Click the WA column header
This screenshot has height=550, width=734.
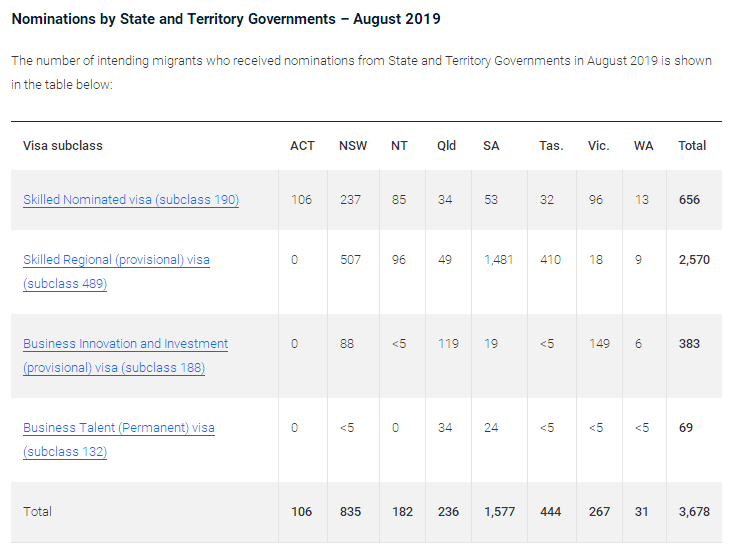coord(643,146)
